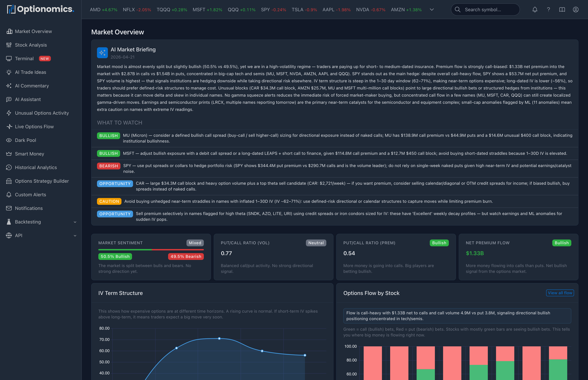588x380 pixels.
Task: Click the Search symbol input field
Action: tap(485, 9)
